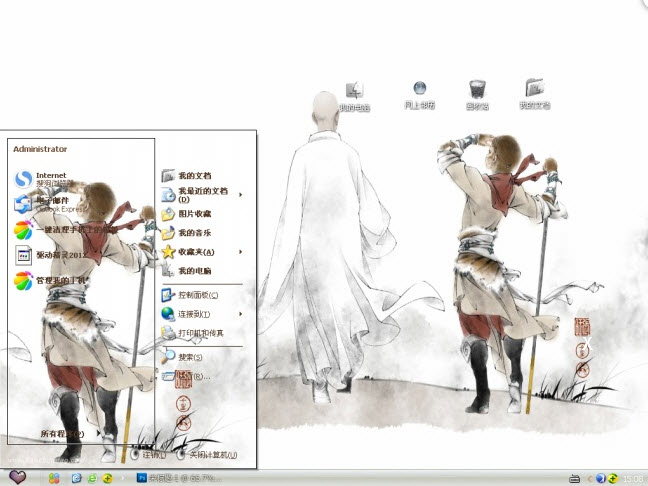Image resolution: width=648 pixels, height=486 pixels.
Task: Click 注销(L) log off button
Action: (x=148, y=455)
